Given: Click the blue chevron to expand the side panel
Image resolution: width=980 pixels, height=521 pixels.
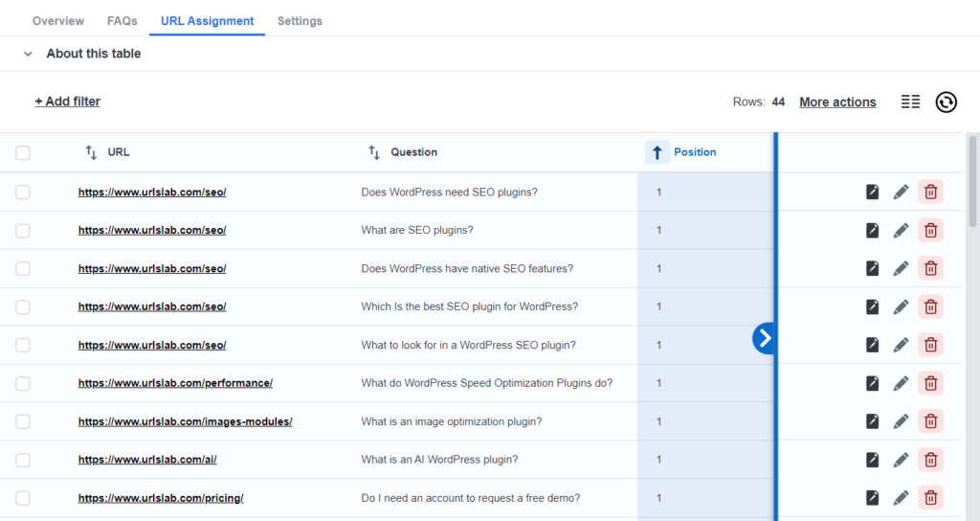Looking at the screenshot, I should click(x=764, y=338).
